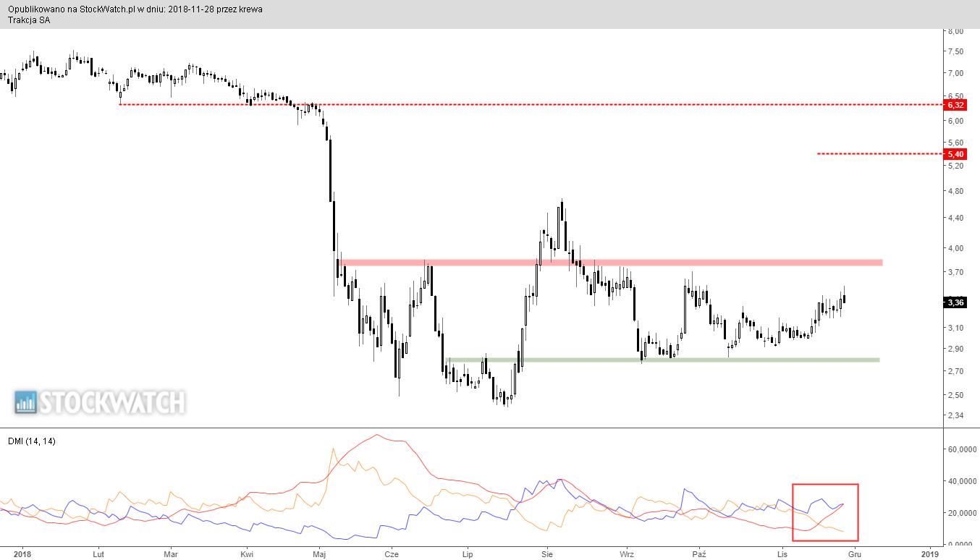980x560 pixels.
Task: Click the red 5,40 price label
Action: pos(955,154)
